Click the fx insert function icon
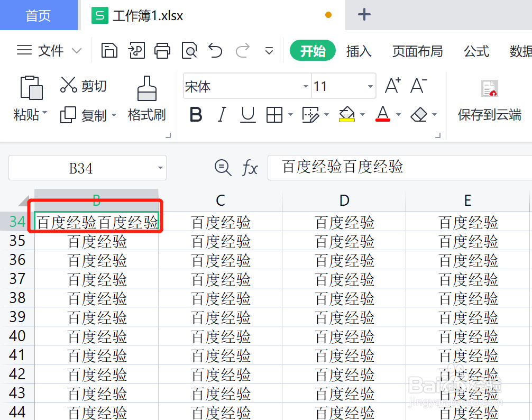The image size is (532, 420). (x=250, y=168)
